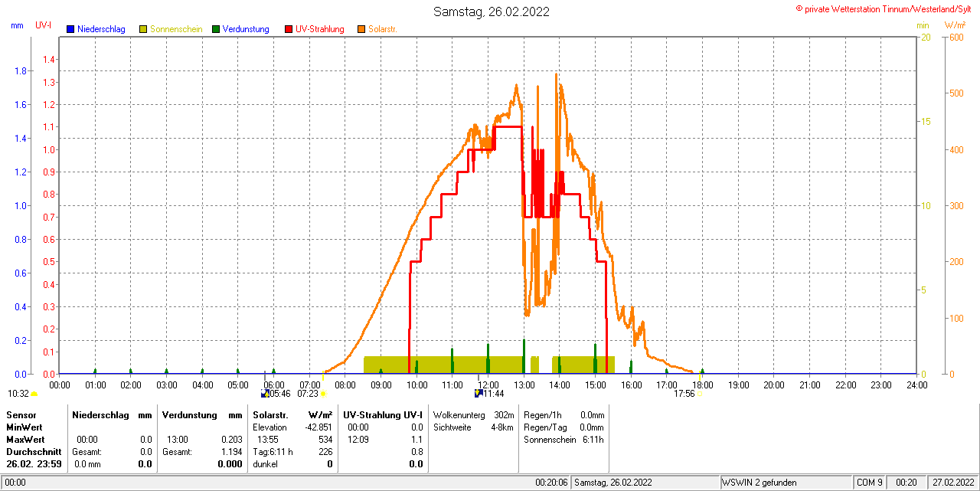Viewport: 980px width, 491px height.
Task: Click the min axis unit label top right
Action: [x=923, y=25]
